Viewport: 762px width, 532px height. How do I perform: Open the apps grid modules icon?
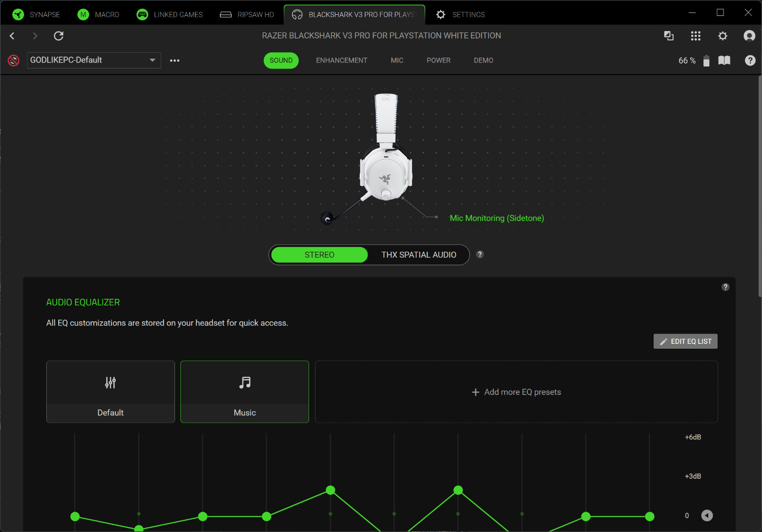(695, 36)
